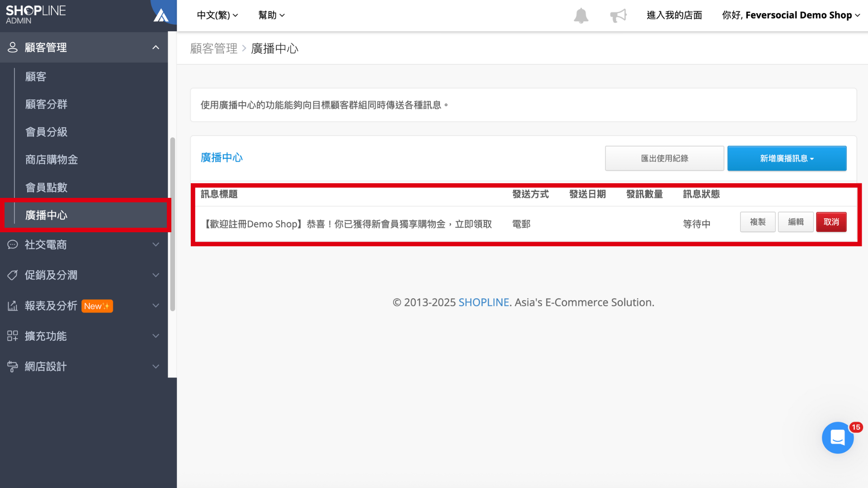This screenshot has height=488, width=868.
Task: Select 顧客分群 in the sidebar
Action: (x=46, y=104)
